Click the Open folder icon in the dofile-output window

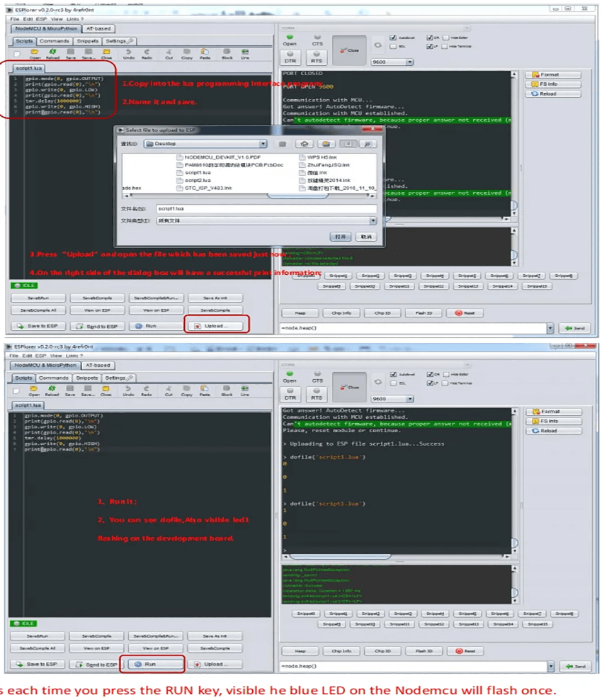coord(33,389)
